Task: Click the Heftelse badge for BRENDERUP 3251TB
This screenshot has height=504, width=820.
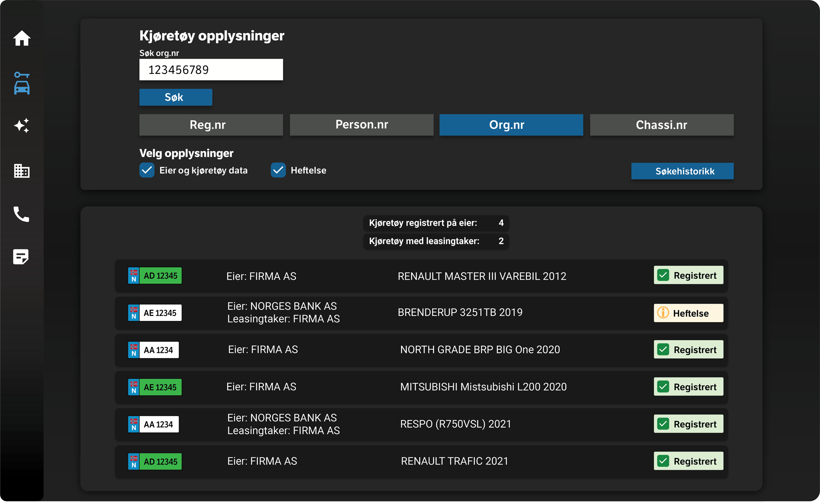Action: coord(689,313)
